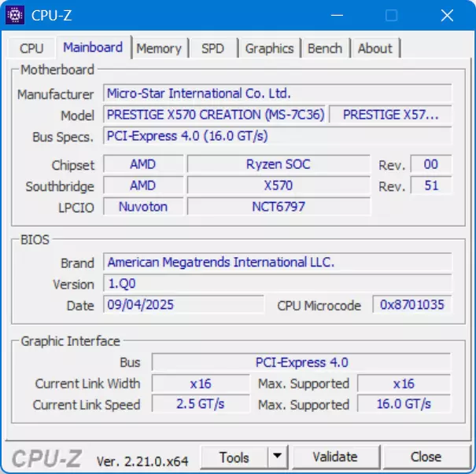Click the Chipset AMD vendor field
This screenshot has height=474, width=476.
[143, 164]
